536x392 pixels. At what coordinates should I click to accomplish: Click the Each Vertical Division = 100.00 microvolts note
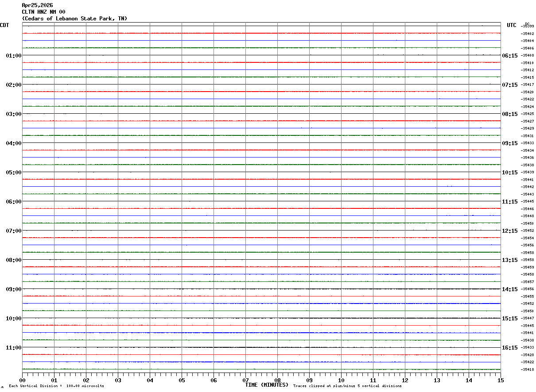point(56,386)
